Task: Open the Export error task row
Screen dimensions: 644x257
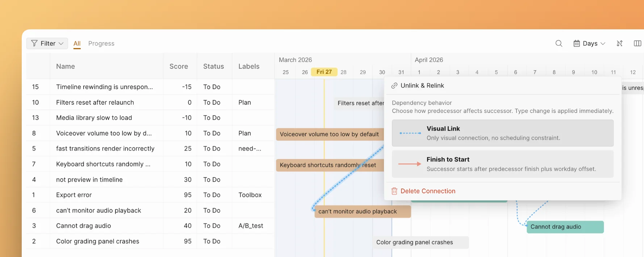Action: [74, 195]
